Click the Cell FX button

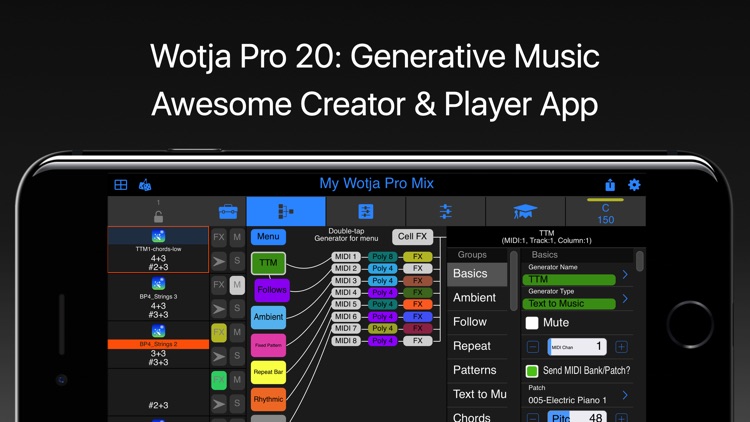[412, 236]
